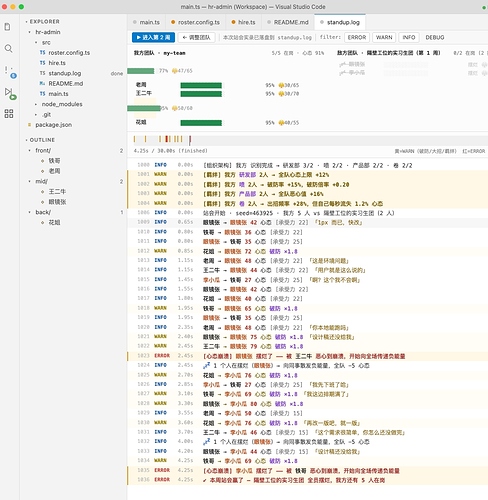Click the TS icon beside roster.config.ts in Explorer
This screenshot has width=488, height=500.
click(x=42, y=53)
